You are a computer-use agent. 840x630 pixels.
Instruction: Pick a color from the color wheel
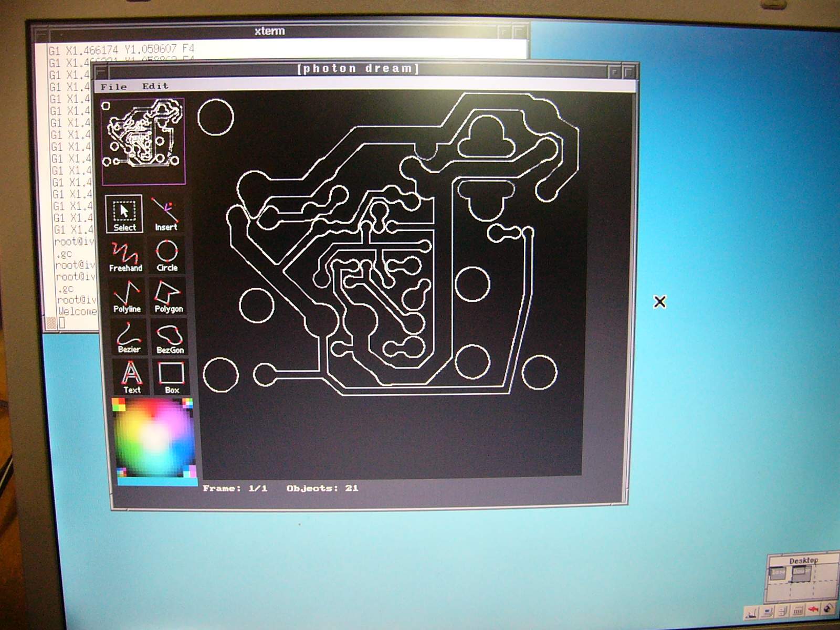tap(154, 437)
